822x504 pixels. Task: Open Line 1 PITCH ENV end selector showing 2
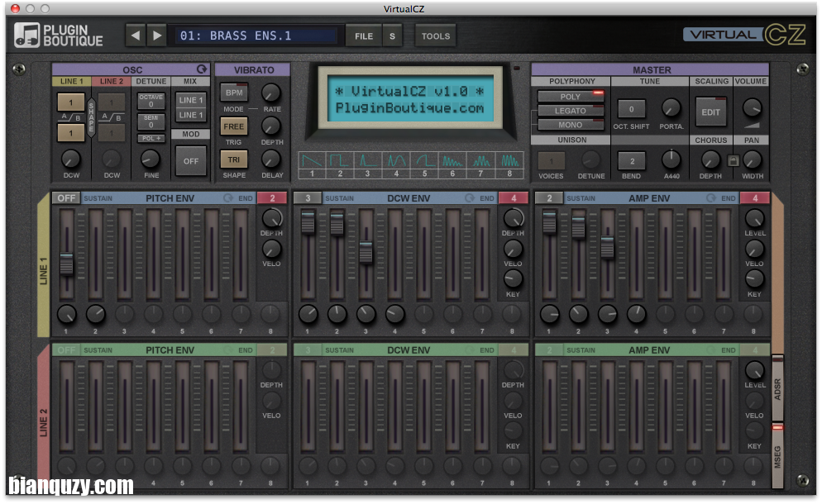click(272, 198)
